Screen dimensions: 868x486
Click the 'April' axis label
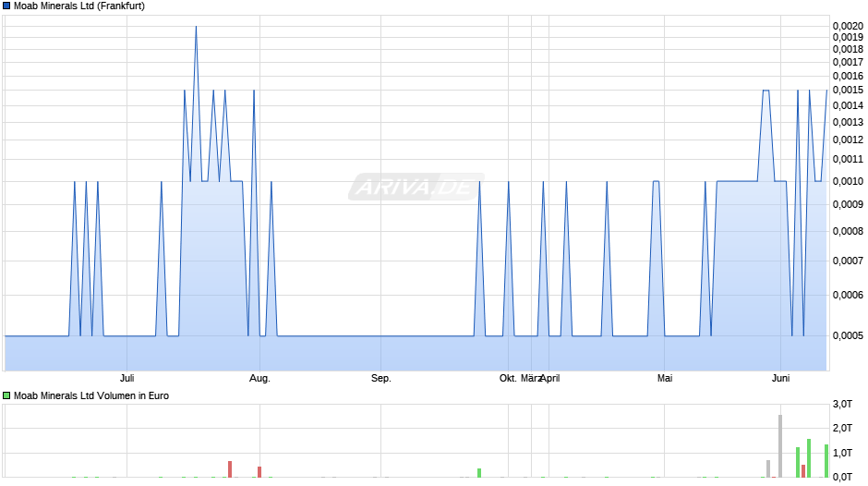pos(549,378)
